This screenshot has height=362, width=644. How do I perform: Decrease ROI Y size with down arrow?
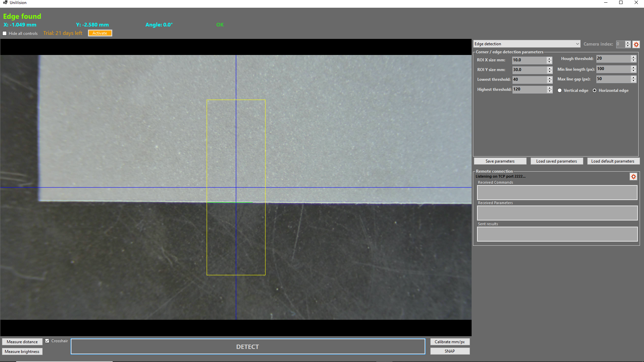pos(549,72)
